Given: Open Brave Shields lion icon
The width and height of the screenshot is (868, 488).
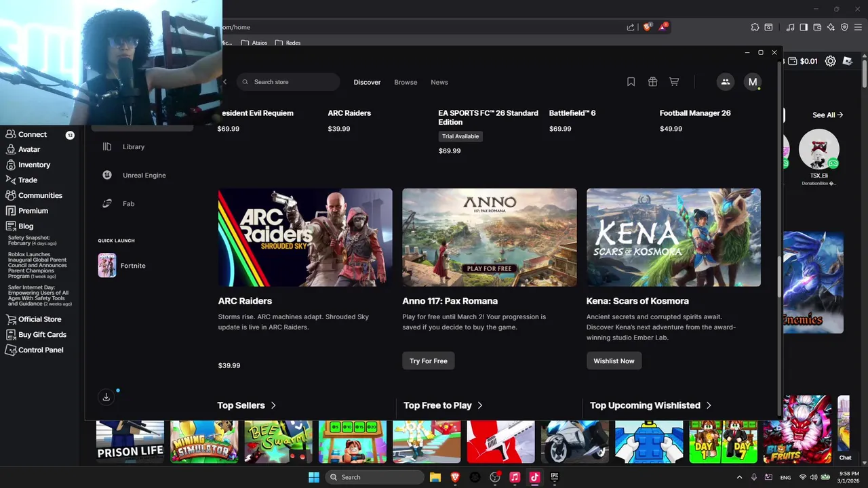Looking at the screenshot, I should pos(647,27).
